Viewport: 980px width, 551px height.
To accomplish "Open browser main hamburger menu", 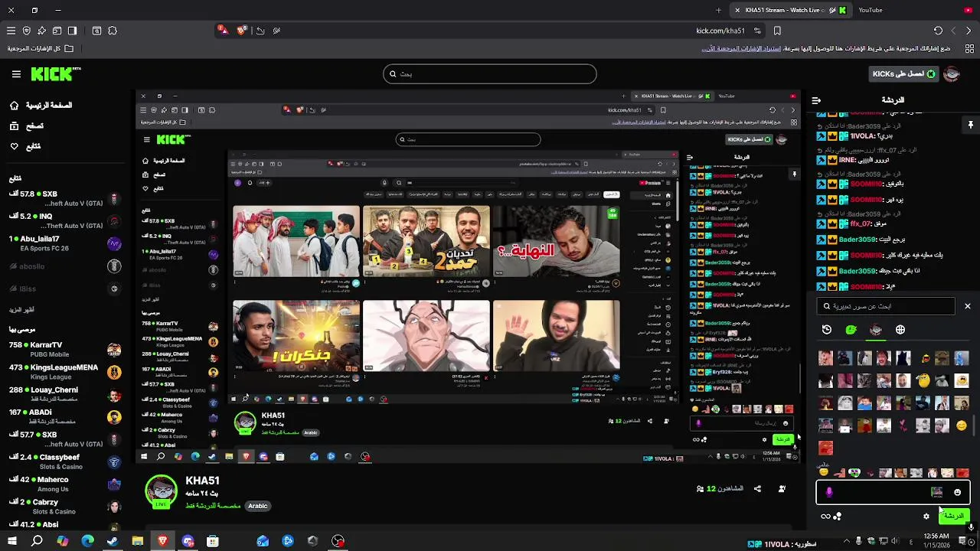I will tap(11, 31).
